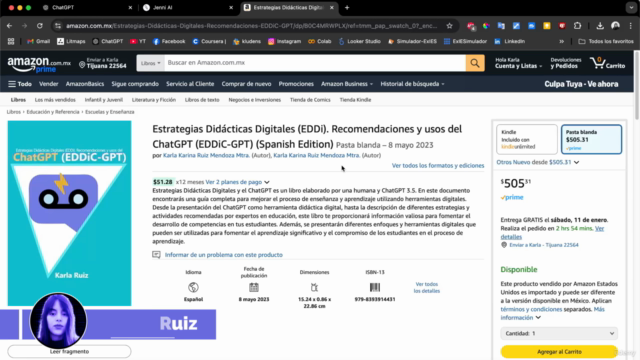Open the Tienda Kindle menu item
The height and width of the screenshot is (360, 640).
[x=355, y=100]
